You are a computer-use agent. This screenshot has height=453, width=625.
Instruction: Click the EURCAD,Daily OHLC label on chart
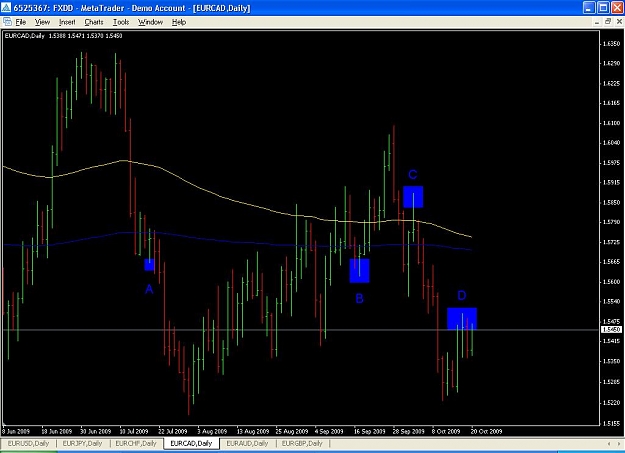63,36
